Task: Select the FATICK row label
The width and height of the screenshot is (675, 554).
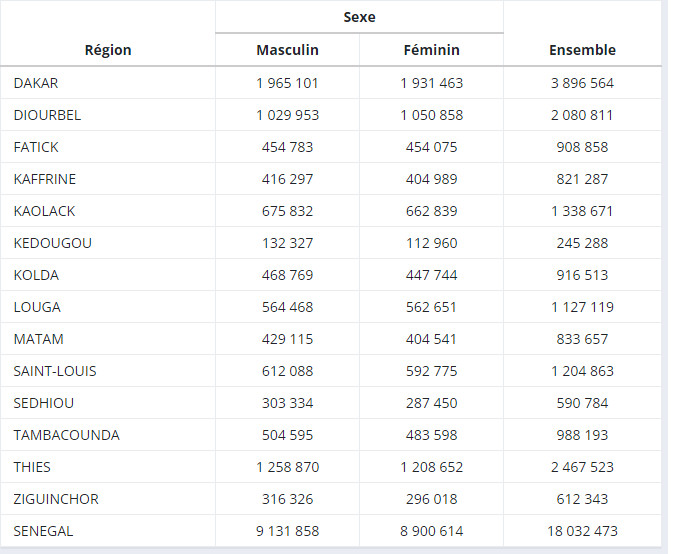Action: (x=36, y=147)
